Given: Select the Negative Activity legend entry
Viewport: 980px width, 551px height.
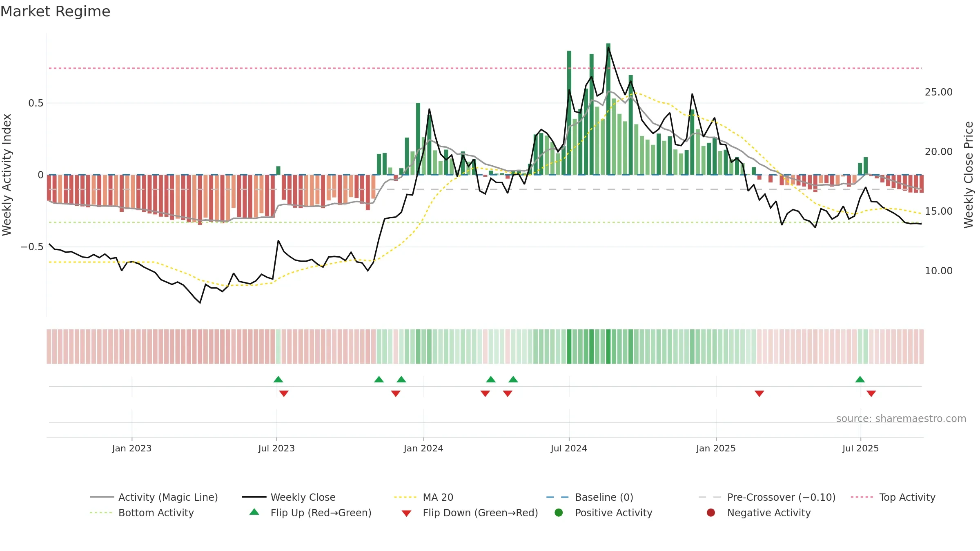Looking at the screenshot, I should point(758,513).
